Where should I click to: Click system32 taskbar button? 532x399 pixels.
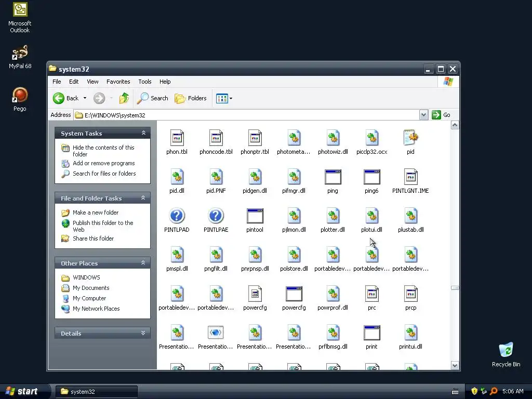pyautogui.click(x=96, y=392)
